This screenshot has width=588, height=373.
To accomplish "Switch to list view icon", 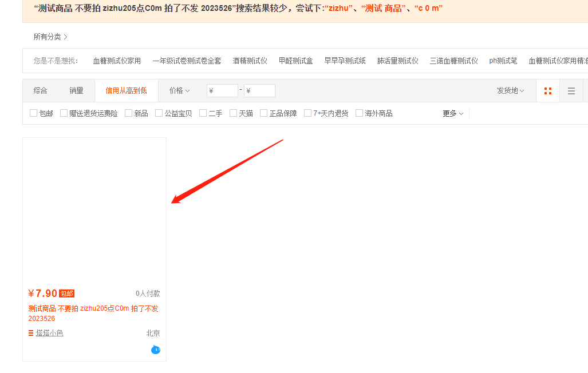I will 571,91.
